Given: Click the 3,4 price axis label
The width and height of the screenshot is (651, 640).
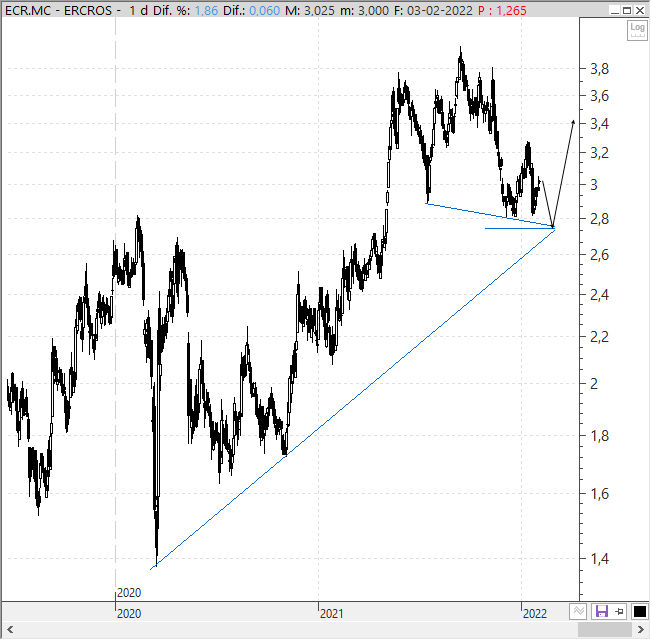Looking at the screenshot, I should pos(600,124).
